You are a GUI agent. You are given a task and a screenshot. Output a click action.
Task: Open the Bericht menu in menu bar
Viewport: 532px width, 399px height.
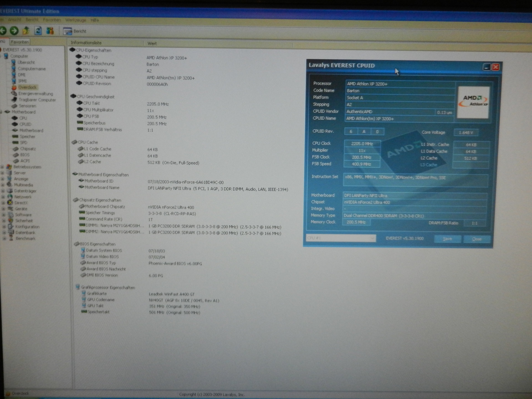(32, 20)
